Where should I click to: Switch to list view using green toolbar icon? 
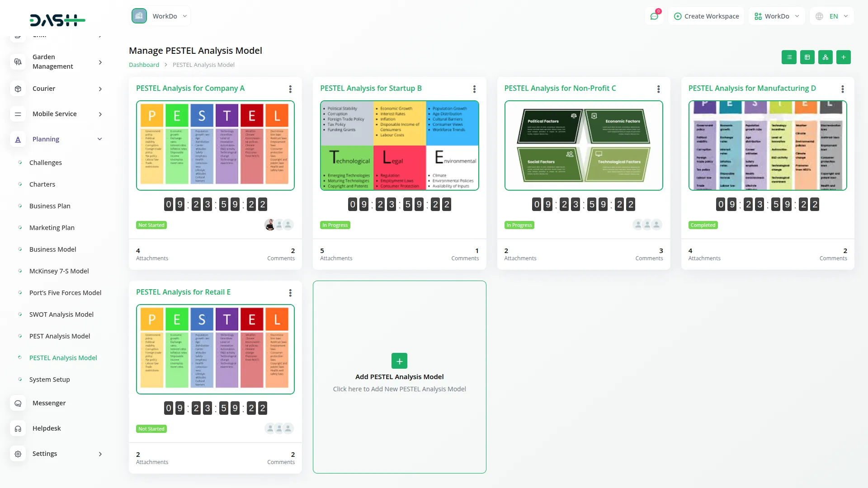click(x=789, y=57)
